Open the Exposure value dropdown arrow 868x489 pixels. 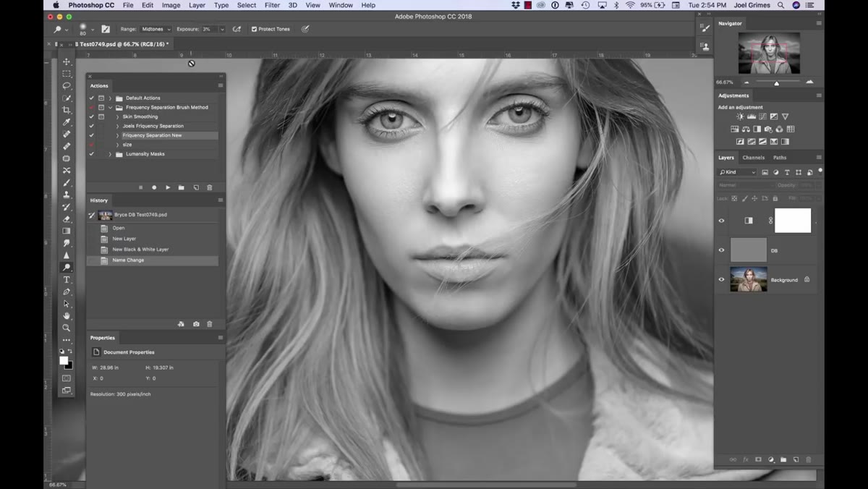click(x=222, y=29)
